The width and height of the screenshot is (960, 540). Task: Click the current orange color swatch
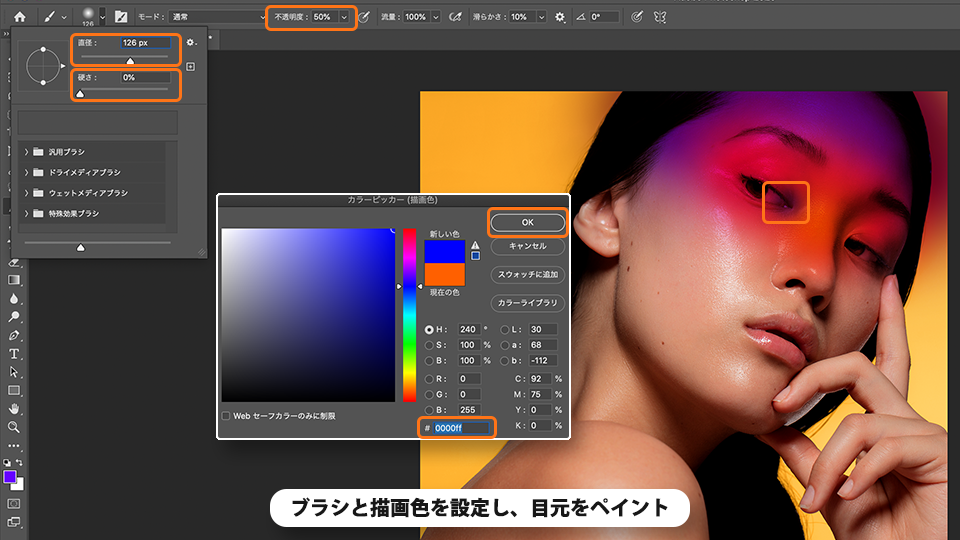(444, 274)
